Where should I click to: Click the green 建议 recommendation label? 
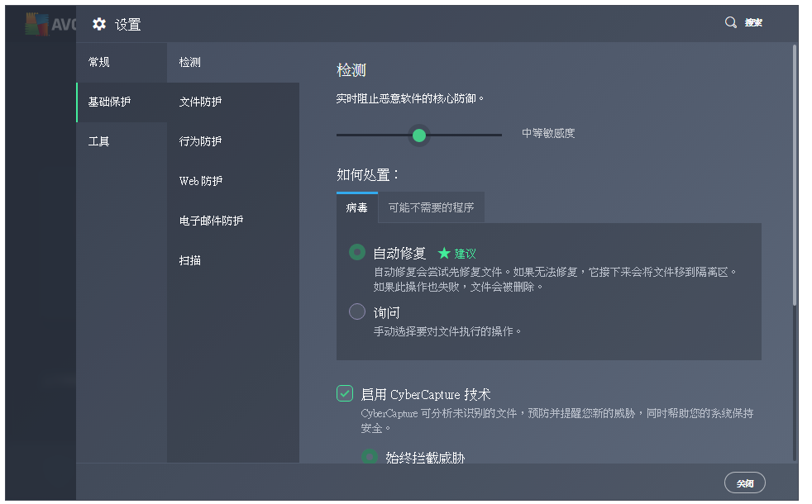point(457,252)
